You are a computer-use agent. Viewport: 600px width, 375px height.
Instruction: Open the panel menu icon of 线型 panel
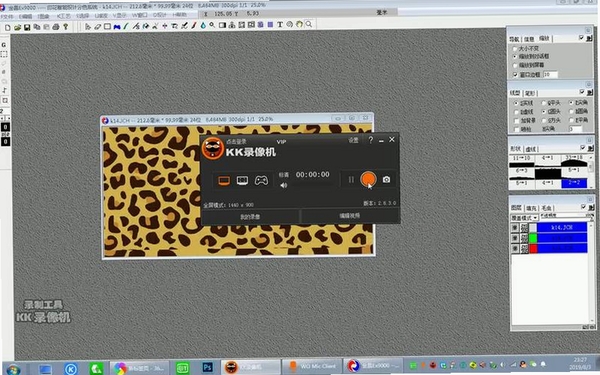[589, 92]
